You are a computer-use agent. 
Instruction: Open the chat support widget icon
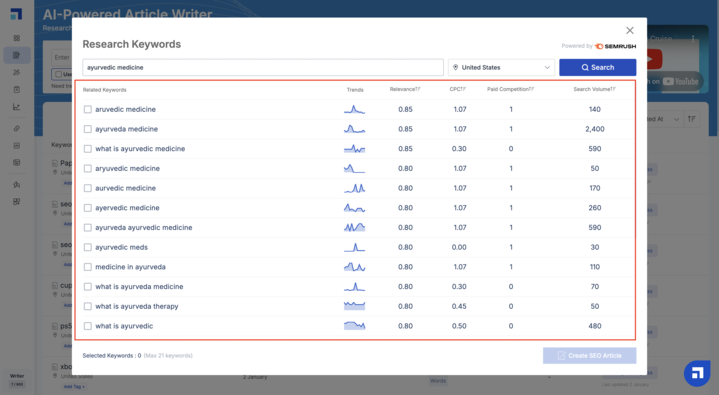[697, 373]
